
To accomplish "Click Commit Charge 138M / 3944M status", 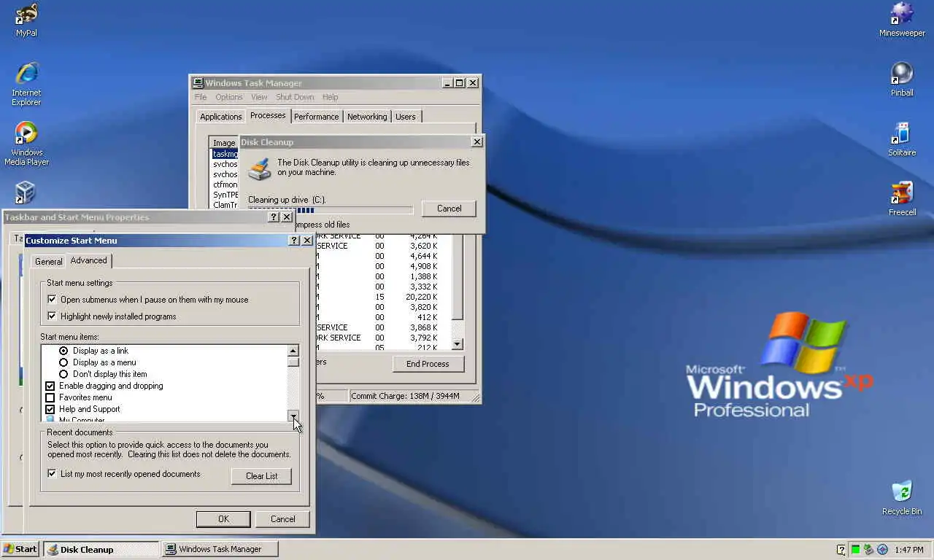I will tap(405, 396).
